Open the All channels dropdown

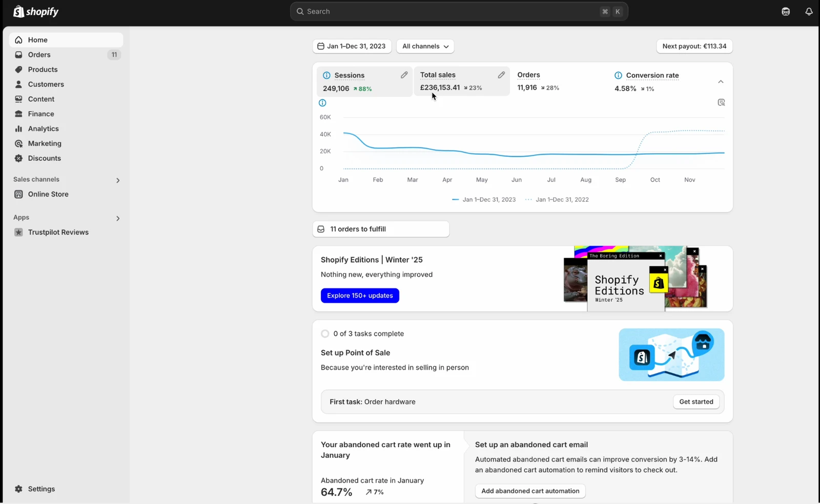point(425,46)
